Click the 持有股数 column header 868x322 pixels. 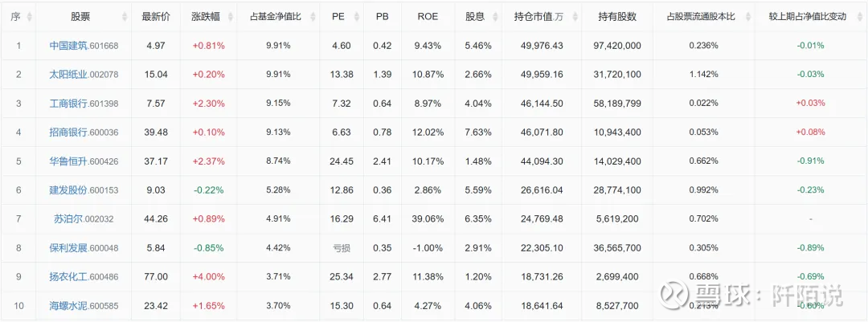coord(617,17)
